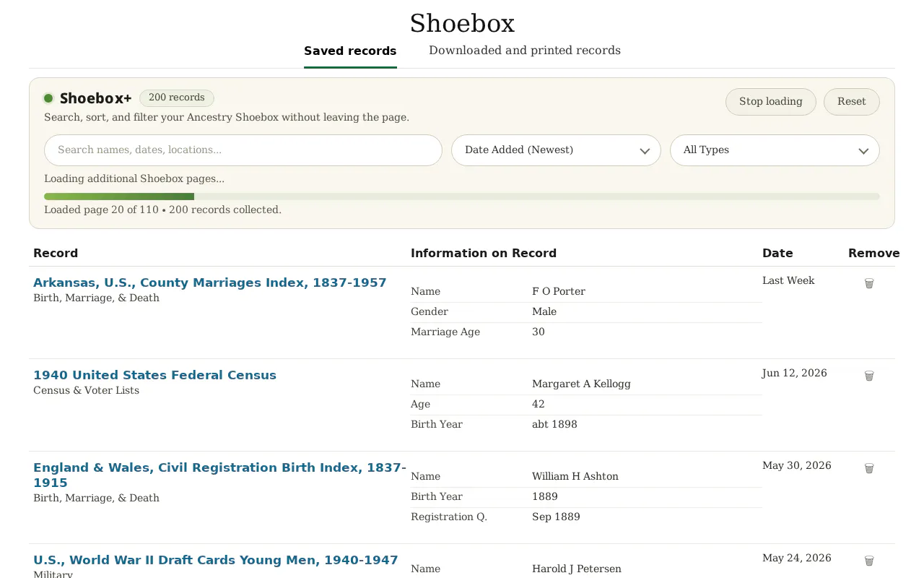Image resolution: width=924 pixels, height=578 pixels.
Task: Click the Registration Q. field label
Action: coord(449,517)
